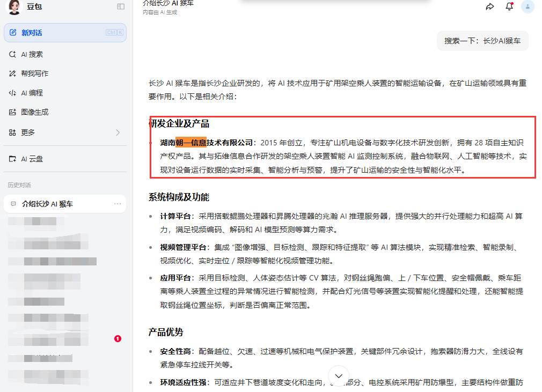Share the conversation via the share arrow
The width and height of the screenshot is (542, 392).
(490, 7)
